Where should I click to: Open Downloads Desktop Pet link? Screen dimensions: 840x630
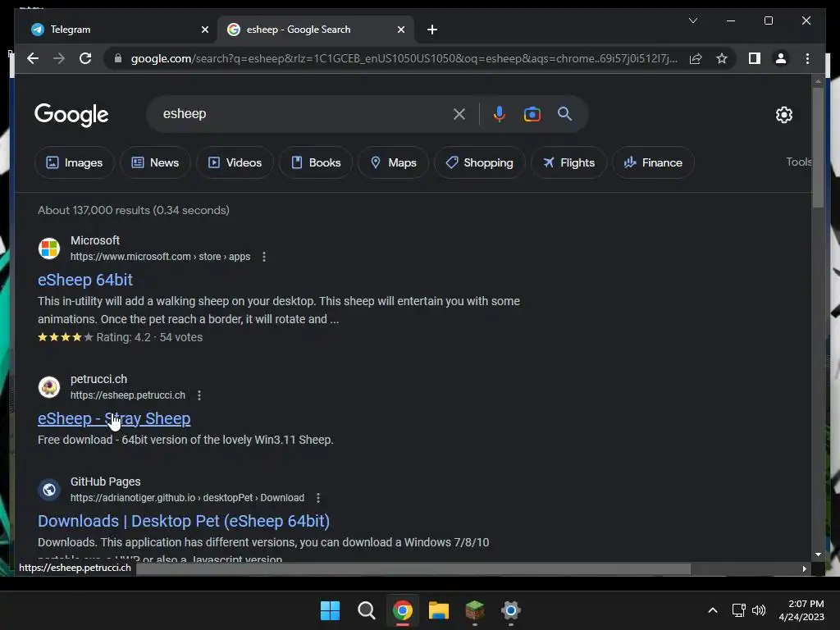[184, 521]
